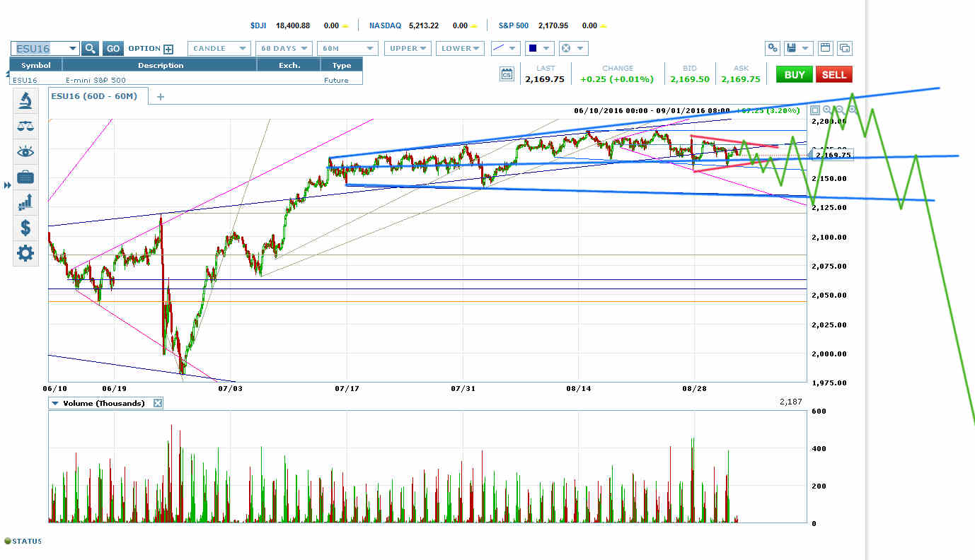Click the chart settings gears icon
The height and width of the screenshot is (560, 975).
click(773, 48)
